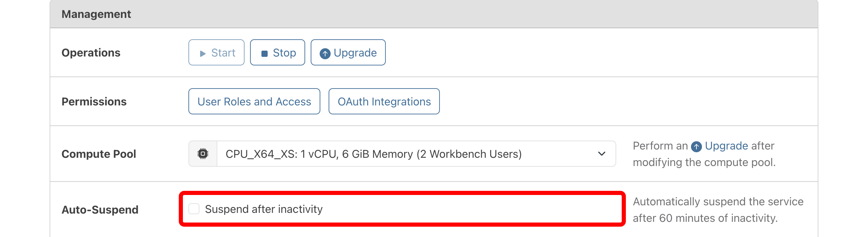The width and height of the screenshot is (868, 237).
Task: Click the Operations row label
Action: tap(91, 53)
